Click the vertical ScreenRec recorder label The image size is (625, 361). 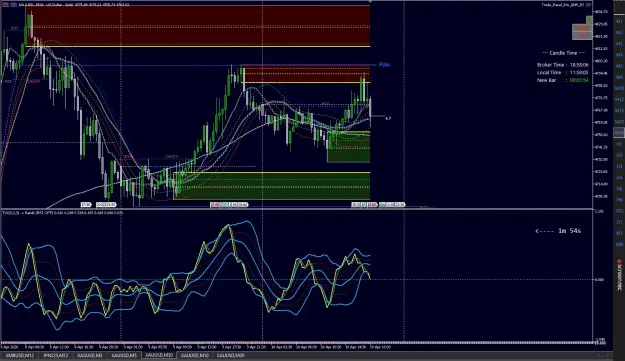pyautogui.click(x=619, y=274)
